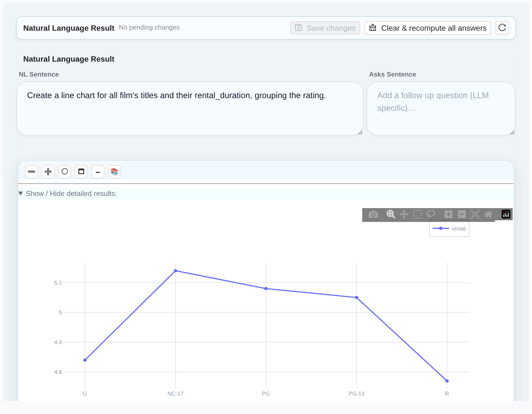This screenshot has height=414, width=532.
Task: Autoscale the chart axes
Action: [475, 214]
